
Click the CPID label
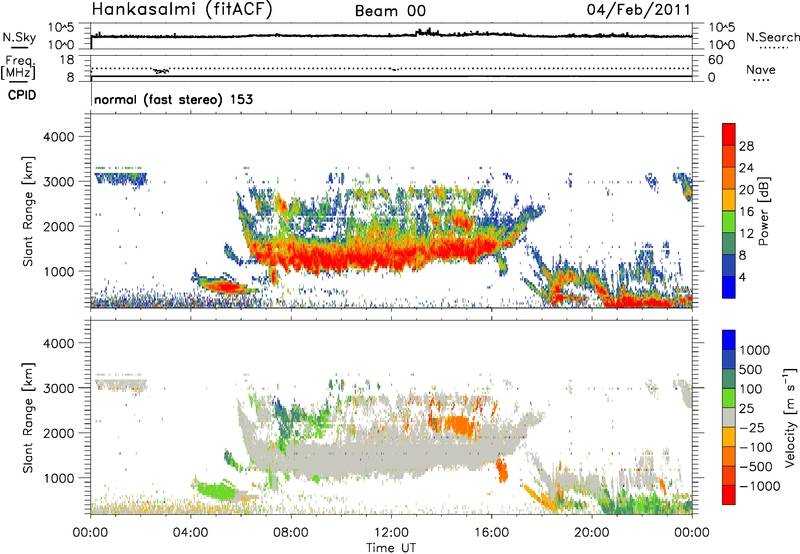[x=22, y=95]
